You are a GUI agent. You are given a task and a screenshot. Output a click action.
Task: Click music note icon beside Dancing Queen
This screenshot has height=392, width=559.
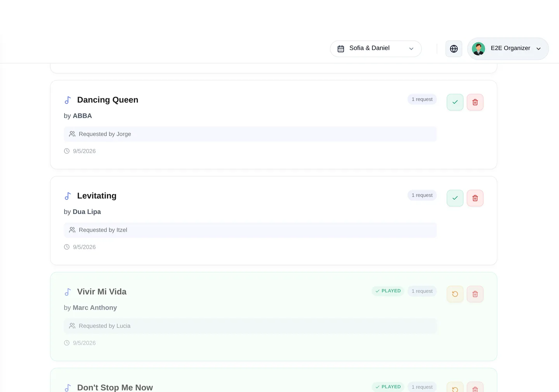tap(68, 100)
